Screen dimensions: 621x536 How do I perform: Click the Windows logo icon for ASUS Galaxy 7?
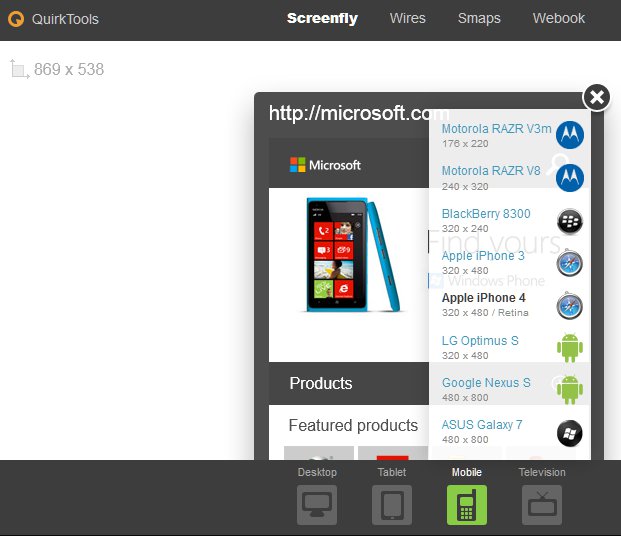pyautogui.click(x=570, y=433)
